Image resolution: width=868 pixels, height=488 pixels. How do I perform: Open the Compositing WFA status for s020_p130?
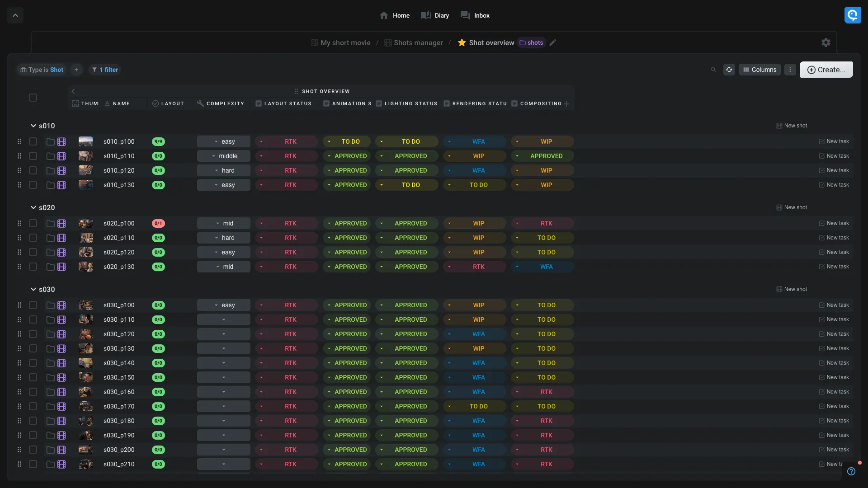coord(542,267)
